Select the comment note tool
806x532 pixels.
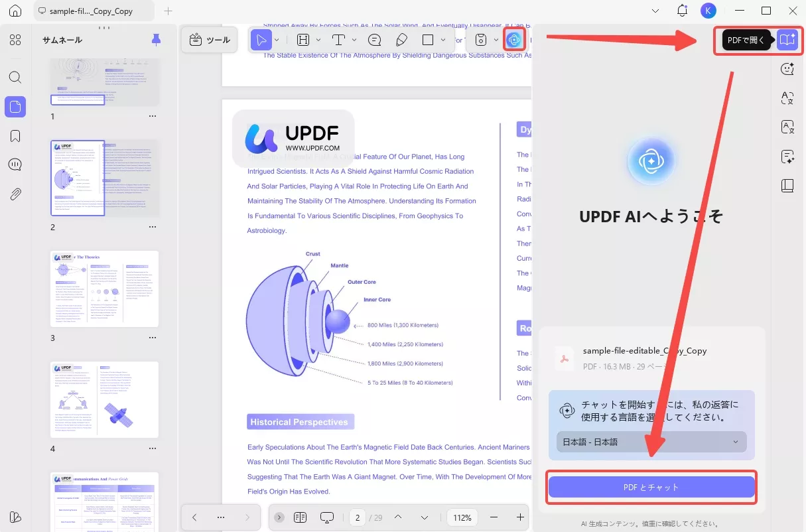[375, 40]
